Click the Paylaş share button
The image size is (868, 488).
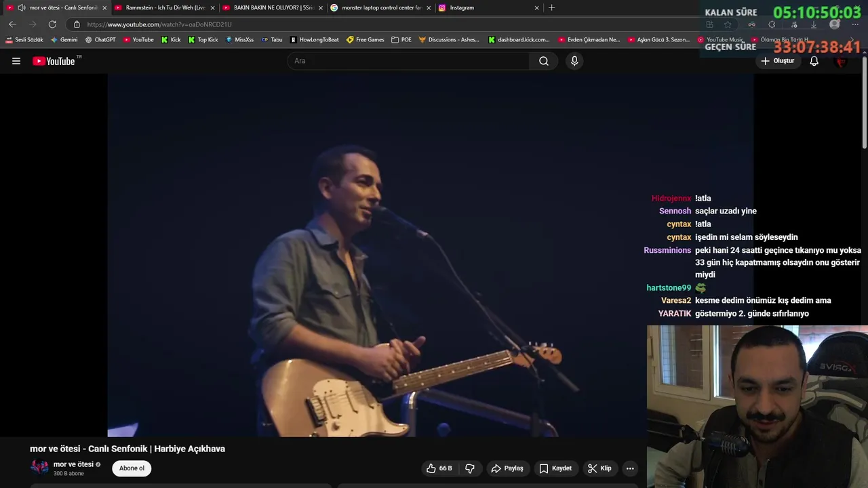507,468
